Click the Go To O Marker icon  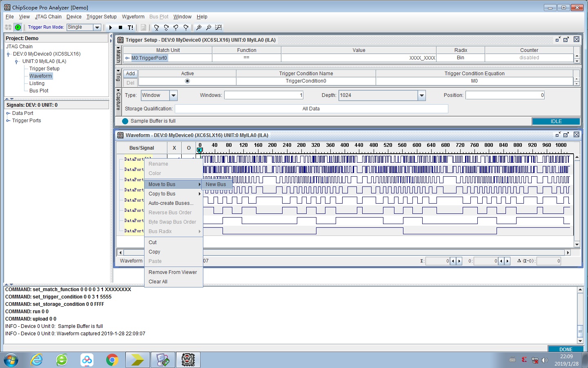(x=166, y=27)
